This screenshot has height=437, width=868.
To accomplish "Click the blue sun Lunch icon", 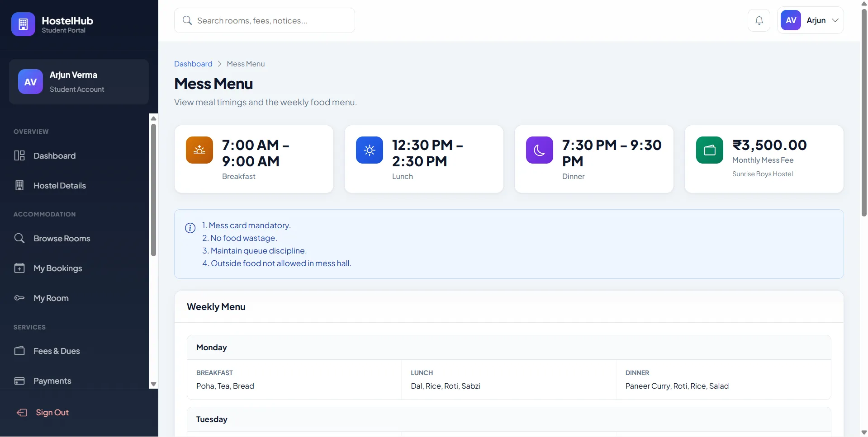I will click(370, 150).
